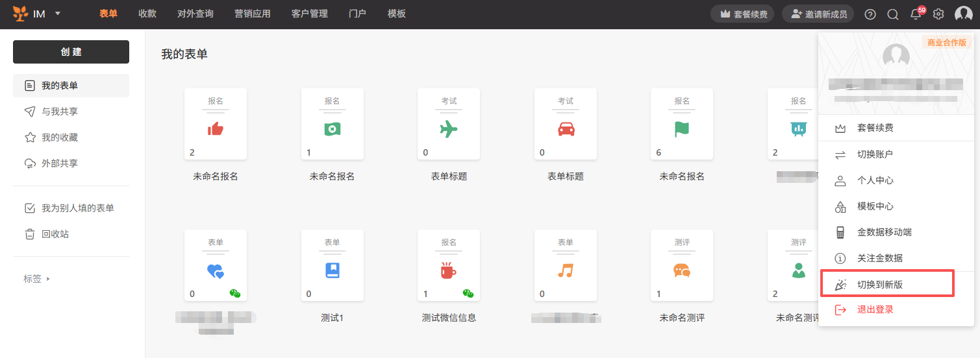Expand the IM team dropdown arrow
980x358 pixels.
coord(58,14)
